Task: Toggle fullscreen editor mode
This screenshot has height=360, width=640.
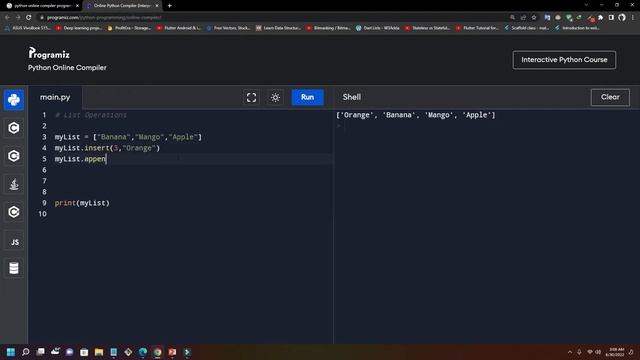Action: (251, 97)
